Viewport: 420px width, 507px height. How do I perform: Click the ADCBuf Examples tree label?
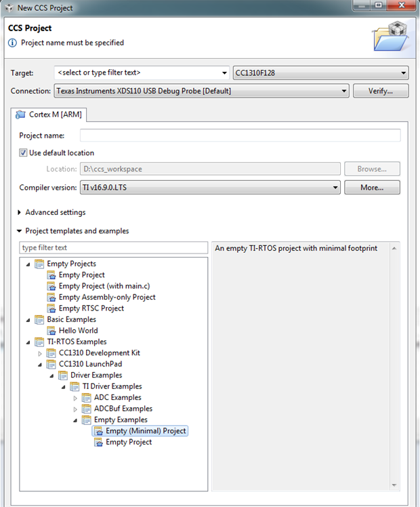[x=123, y=409]
